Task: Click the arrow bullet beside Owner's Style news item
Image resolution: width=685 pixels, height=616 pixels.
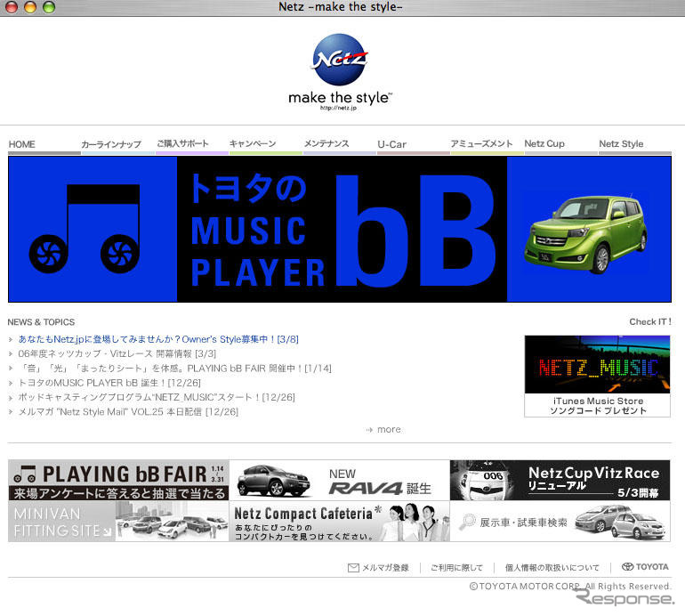Action: pos(11,339)
